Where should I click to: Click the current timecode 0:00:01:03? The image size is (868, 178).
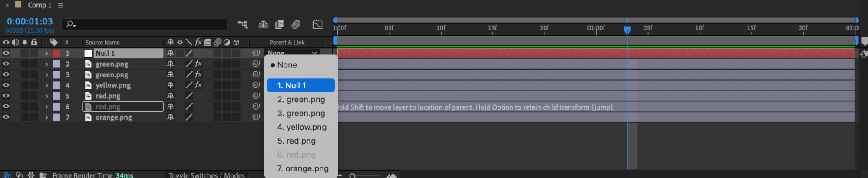(x=30, y=21)
